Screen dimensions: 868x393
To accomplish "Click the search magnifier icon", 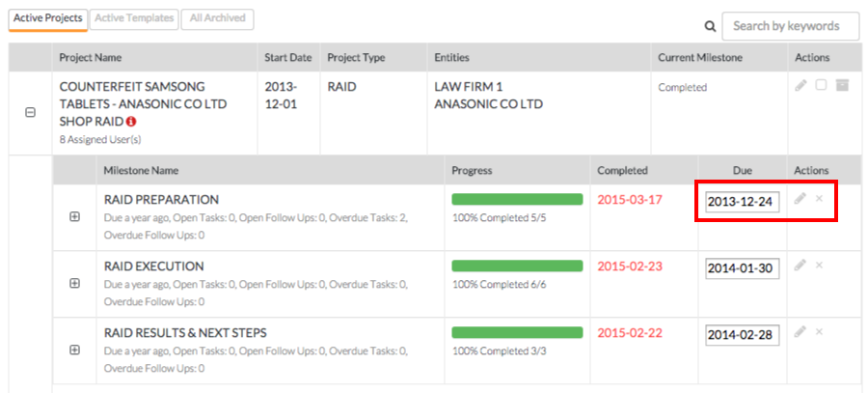I will pyautogui.click(x=710, y=27).
